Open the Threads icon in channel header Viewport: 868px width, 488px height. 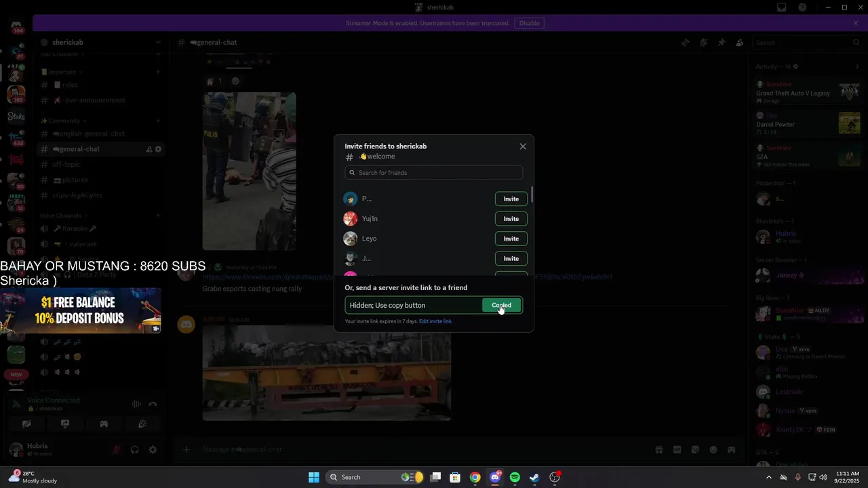coord(686,43)
